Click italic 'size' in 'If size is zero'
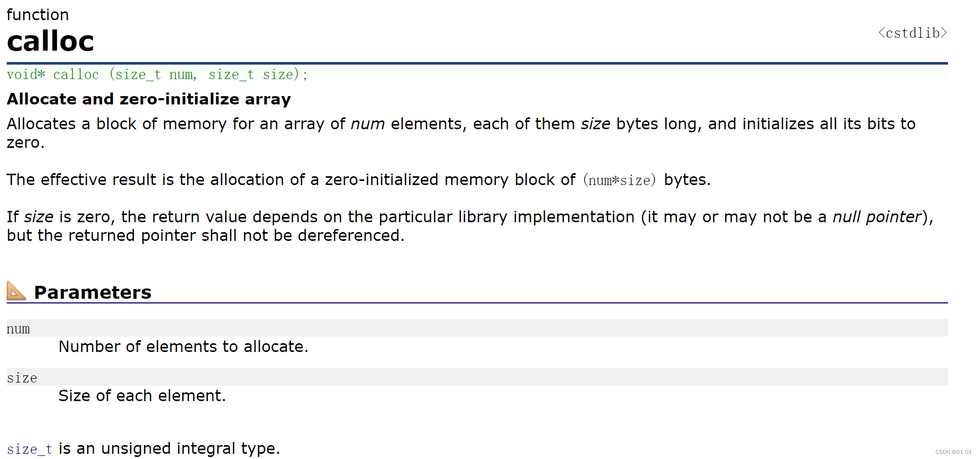Image resolution: width=980 pixels, height=459 pixels. [39, 217]
